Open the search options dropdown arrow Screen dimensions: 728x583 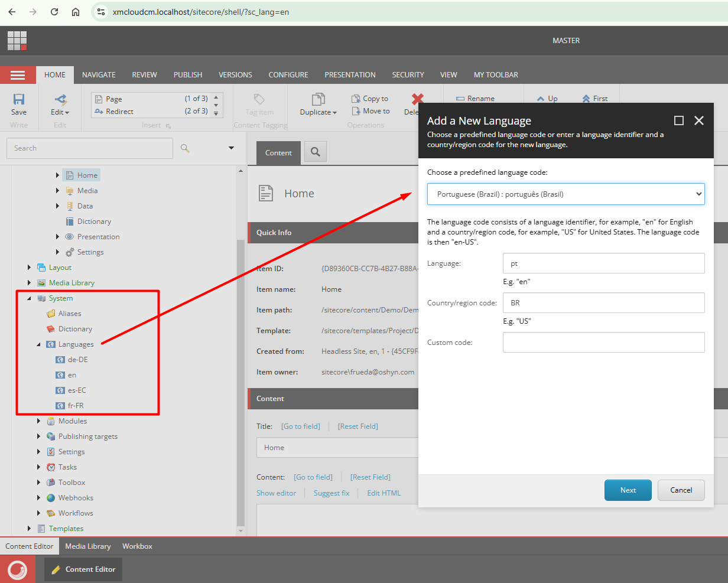click(x=231, y=148)
